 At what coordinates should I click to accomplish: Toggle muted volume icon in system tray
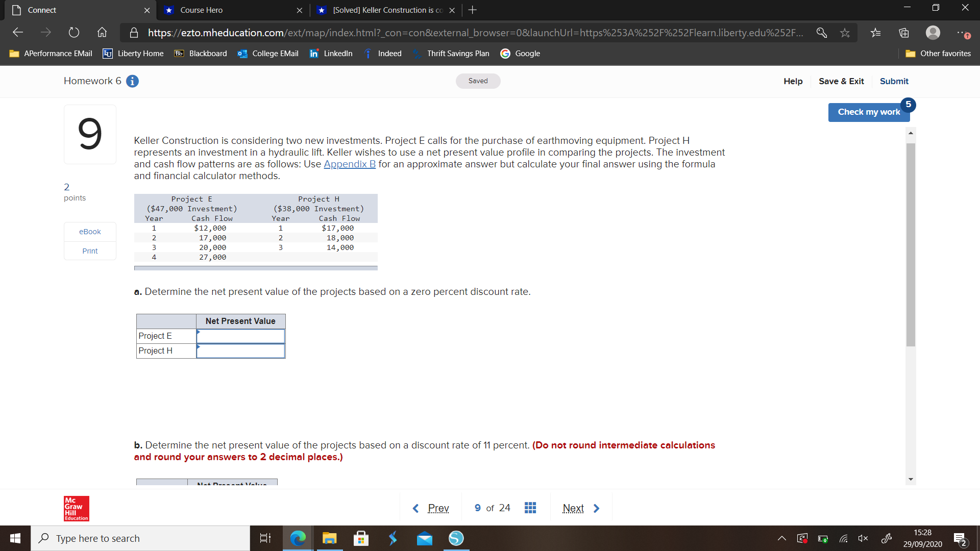(863, 538)
